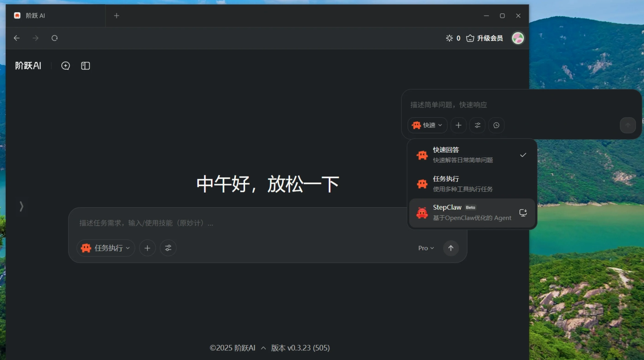Open the user avatar profile

[x=518, y=38]
